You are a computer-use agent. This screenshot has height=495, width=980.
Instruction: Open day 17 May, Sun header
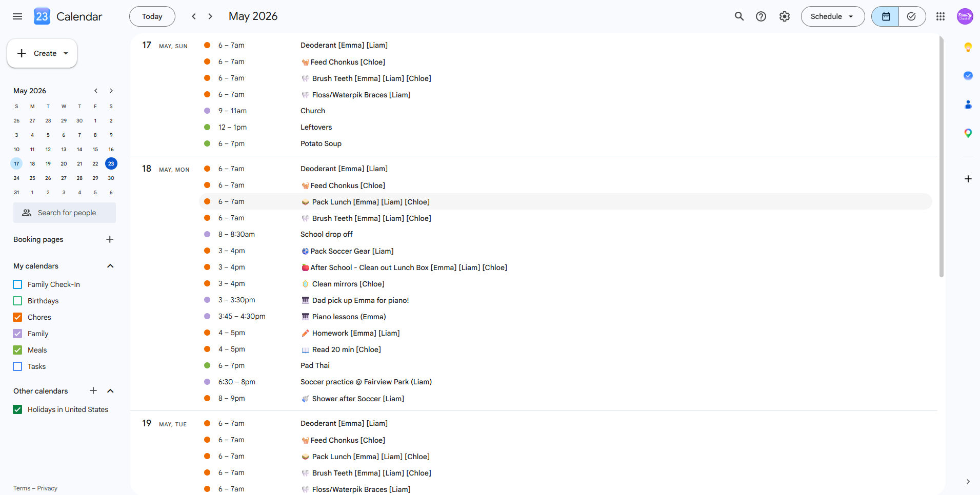(165, 45)
